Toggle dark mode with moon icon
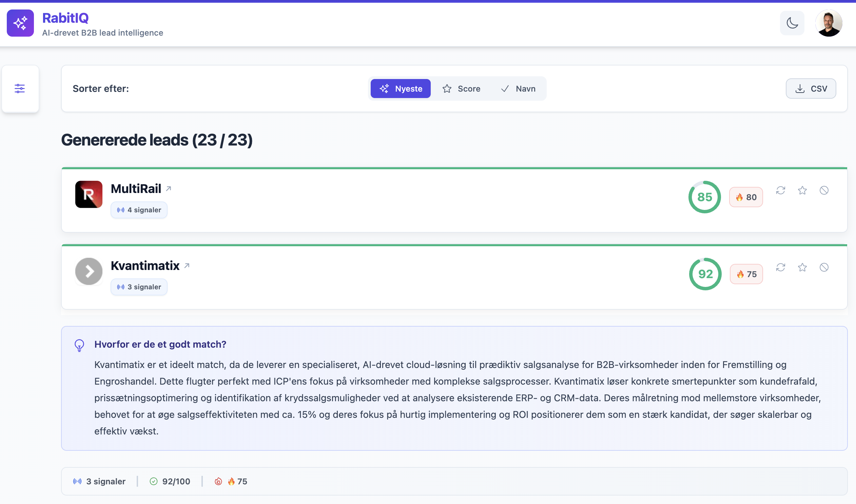The width and height of the screenshot is (856, 504). [792, 23]
